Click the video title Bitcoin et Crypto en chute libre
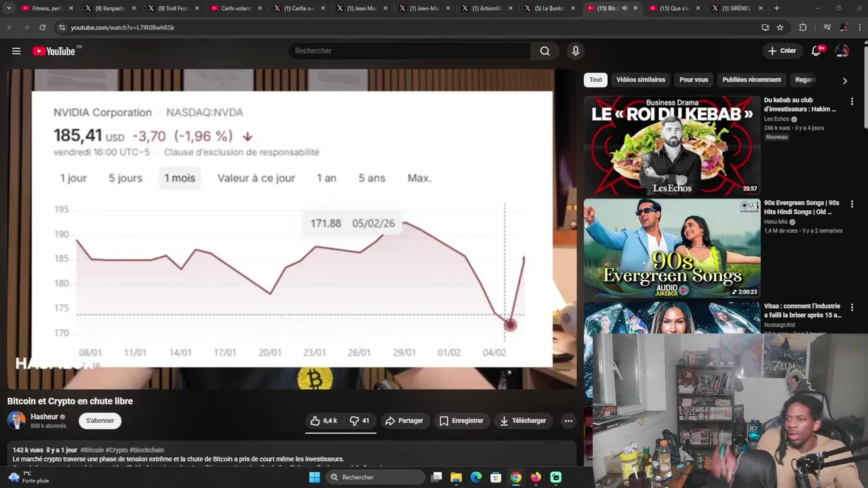 70,401
